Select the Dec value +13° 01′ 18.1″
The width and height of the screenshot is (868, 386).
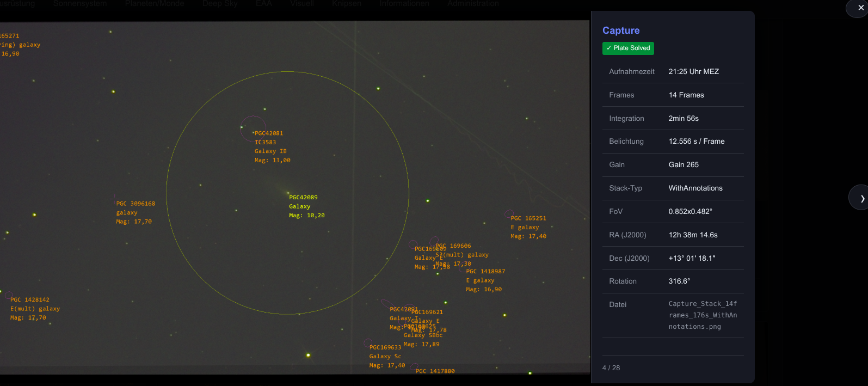(692, 258)
